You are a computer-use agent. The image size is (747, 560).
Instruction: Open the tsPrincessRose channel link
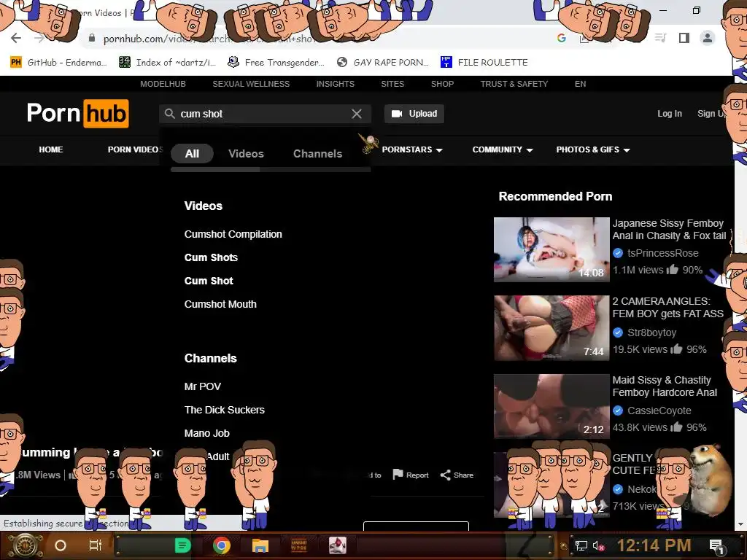[662, 253]
